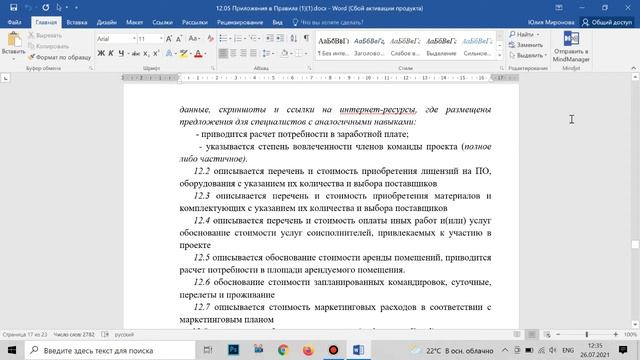Click the zoom slider in the status bar
This screenshot has width=640, height=360.
pos(587,334)
